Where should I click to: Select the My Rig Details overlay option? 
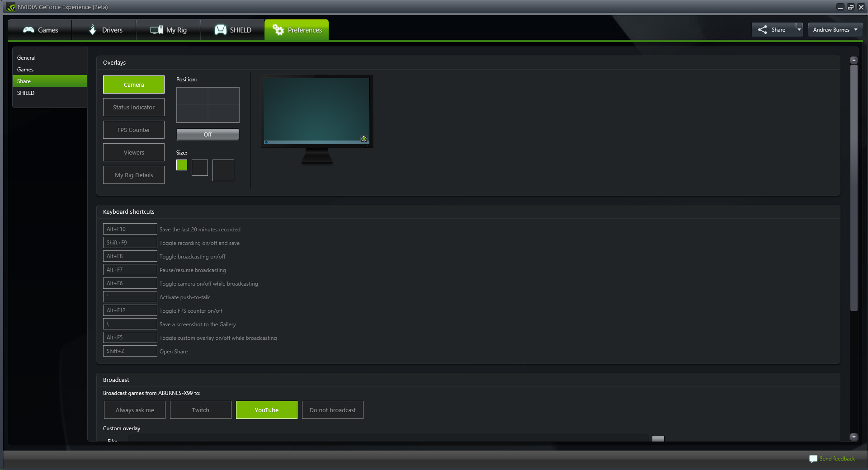click(x=134, y=175)
